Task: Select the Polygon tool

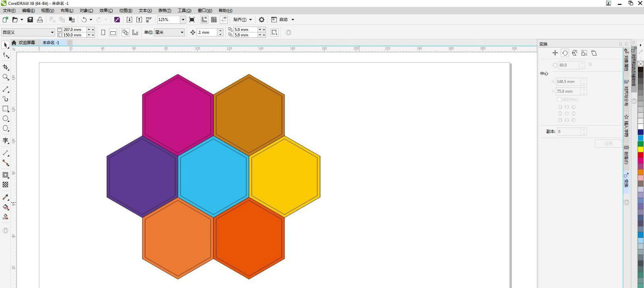Action: [6, 128]
